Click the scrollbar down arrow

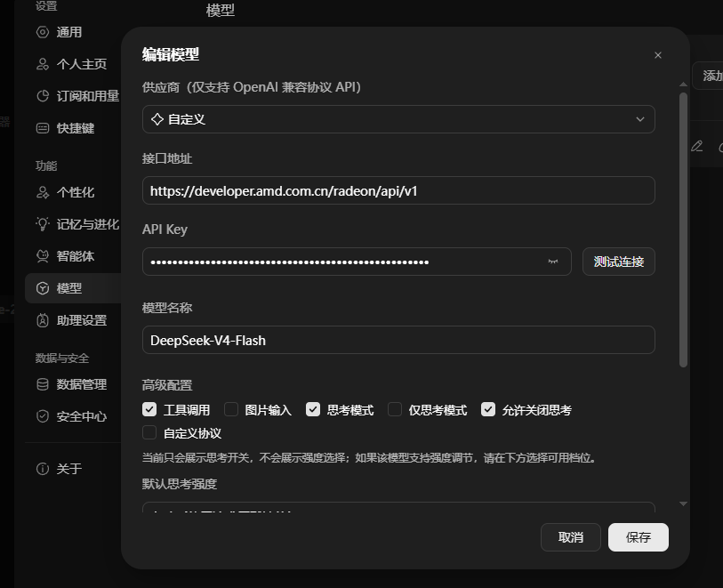(x=683, y=504)
